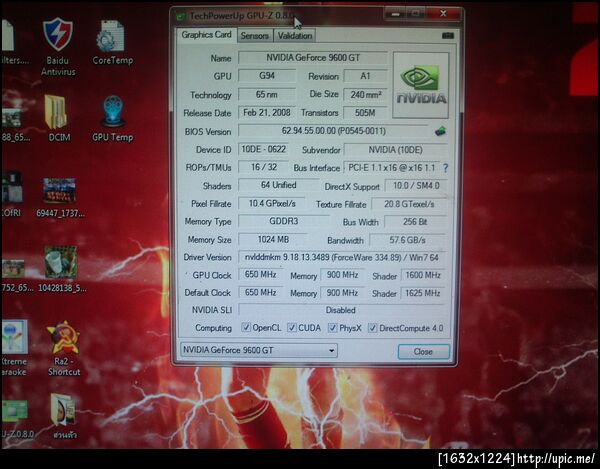The height and width of the screenshot is (469, 600).
Task: Toggle the CUDA checkbox
Action: click(x=292, y=327)
